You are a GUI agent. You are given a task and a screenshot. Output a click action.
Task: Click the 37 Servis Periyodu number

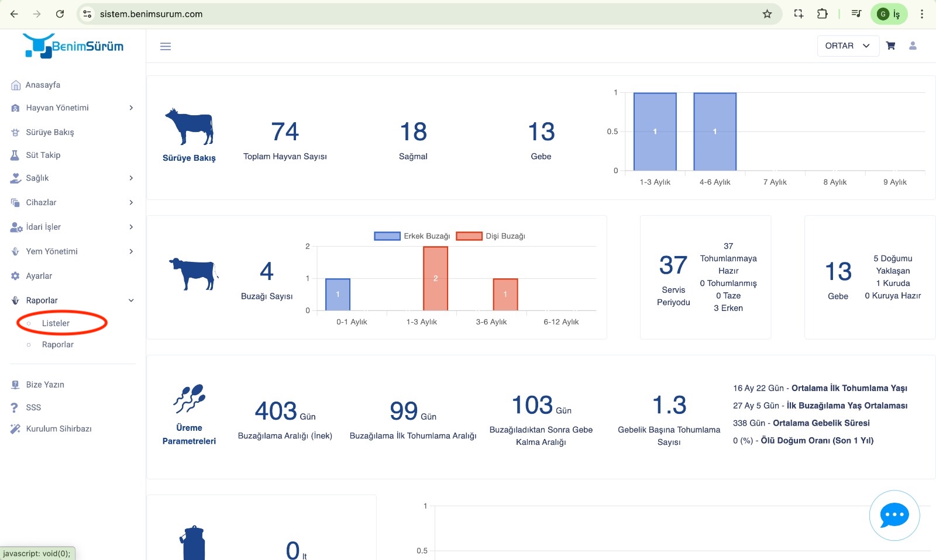(x=673, y=265)
